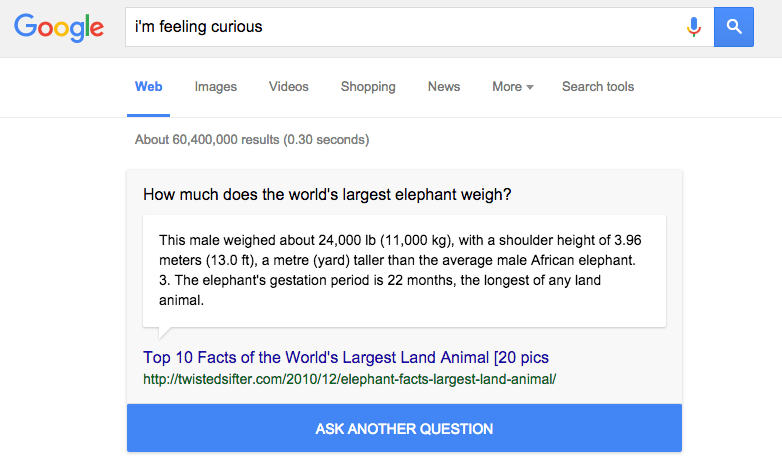Click the speech bubble tail below answer card

tap(164, 333)
